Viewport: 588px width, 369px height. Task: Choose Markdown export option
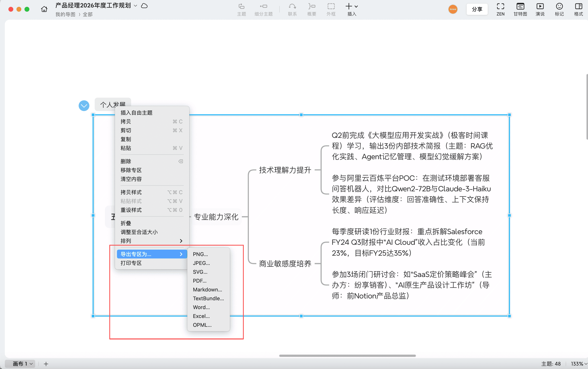[x=207, y=289]
